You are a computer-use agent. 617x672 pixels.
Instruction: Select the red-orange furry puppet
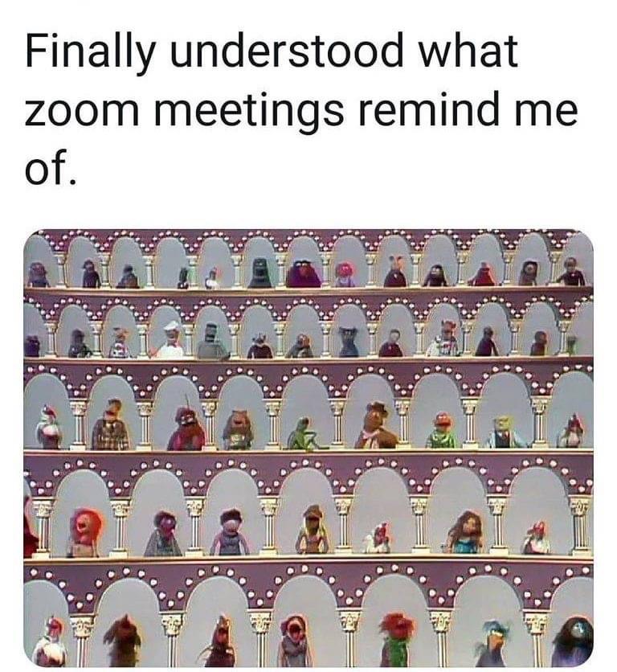86,532
